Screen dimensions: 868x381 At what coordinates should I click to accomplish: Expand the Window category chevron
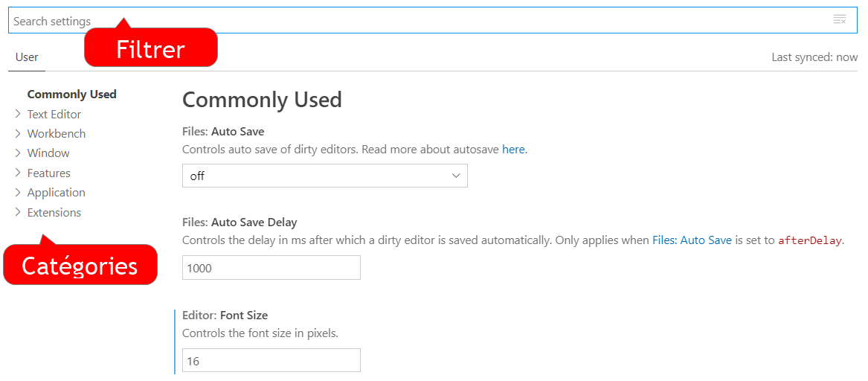click(x=18, y=153)
